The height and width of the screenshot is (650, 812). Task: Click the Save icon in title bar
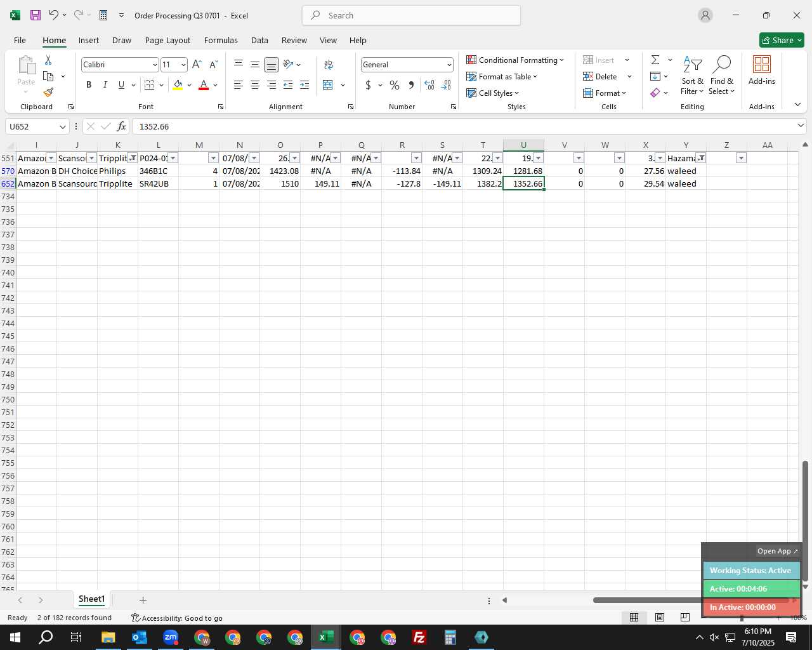(36, 15)
